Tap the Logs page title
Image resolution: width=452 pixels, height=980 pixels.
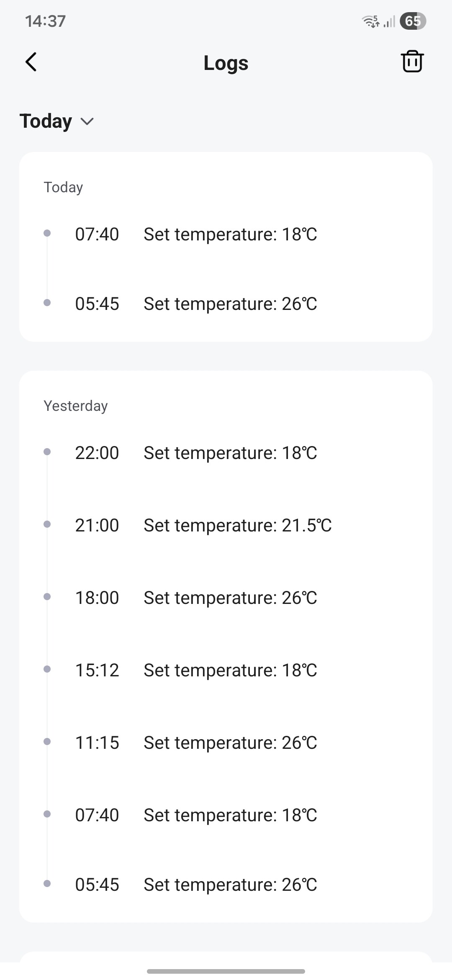coord(226,63)
